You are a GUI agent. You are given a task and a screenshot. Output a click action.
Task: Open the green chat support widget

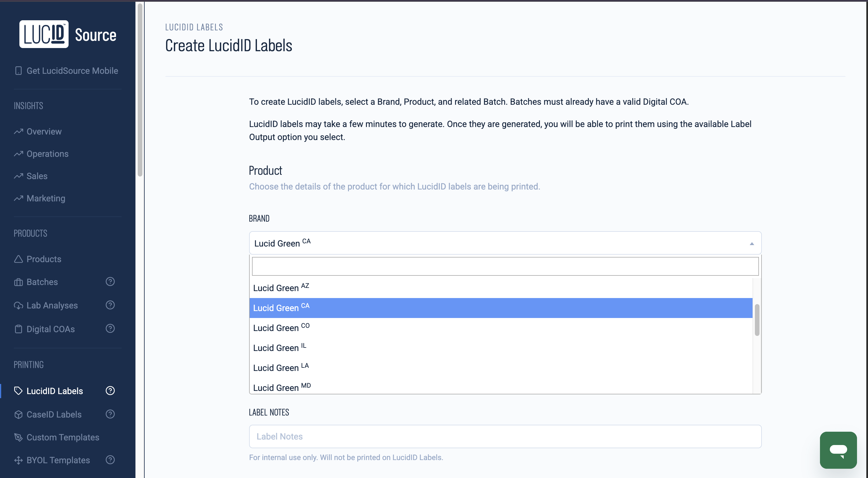(x=838, y=450)
